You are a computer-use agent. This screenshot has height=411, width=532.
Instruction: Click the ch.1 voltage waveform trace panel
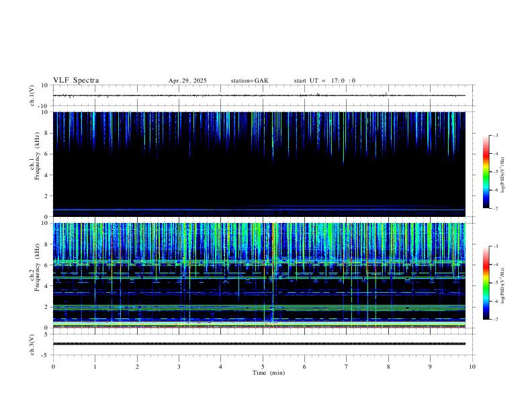click(263, 95)
